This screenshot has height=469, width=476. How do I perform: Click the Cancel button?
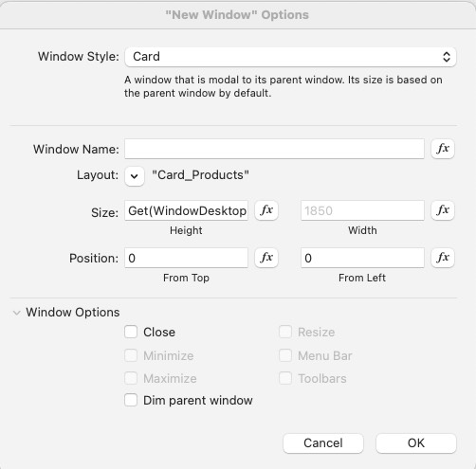point(323,443)
